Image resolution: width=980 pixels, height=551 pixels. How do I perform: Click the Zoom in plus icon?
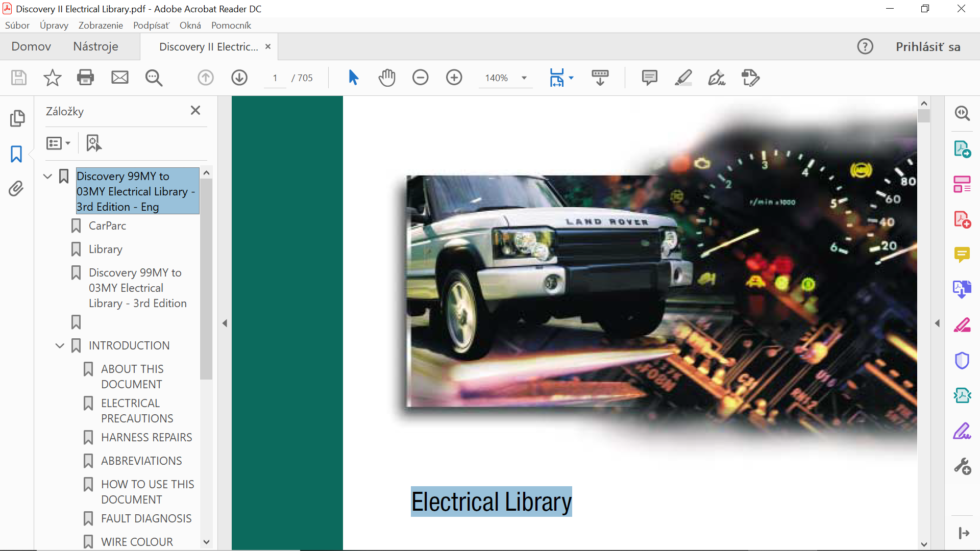click(x=454, y=78)
